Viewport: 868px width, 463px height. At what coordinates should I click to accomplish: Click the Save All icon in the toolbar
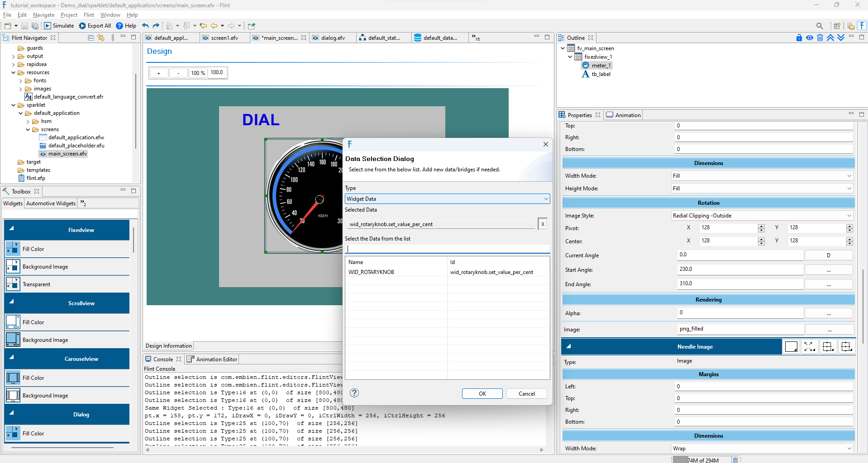click(35, 26)
